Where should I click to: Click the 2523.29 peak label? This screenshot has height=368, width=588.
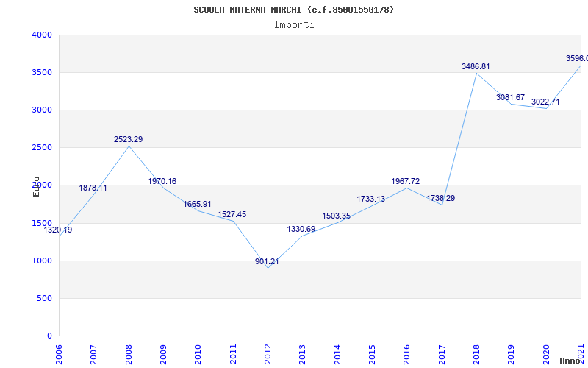(128, 139)
